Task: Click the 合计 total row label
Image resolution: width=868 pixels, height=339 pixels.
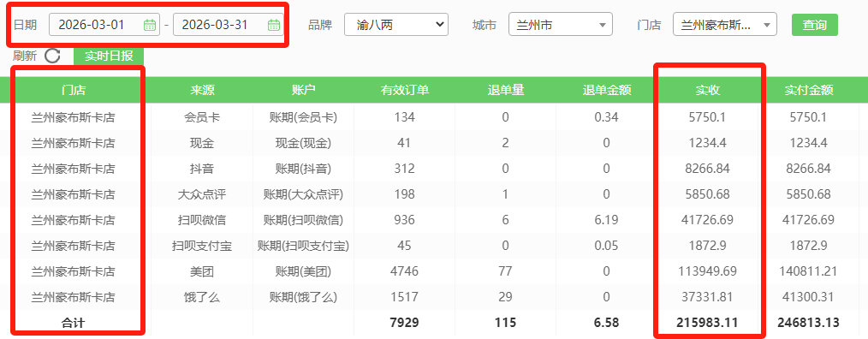Action: [73, 323]
